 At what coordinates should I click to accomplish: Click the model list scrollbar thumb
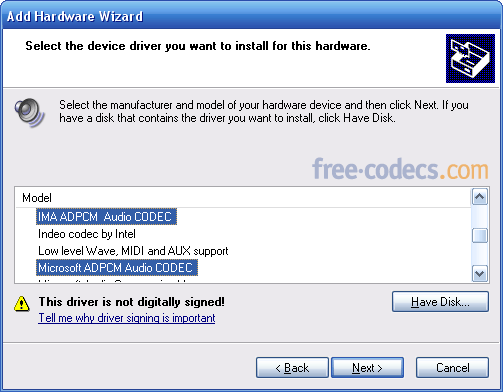480,235
